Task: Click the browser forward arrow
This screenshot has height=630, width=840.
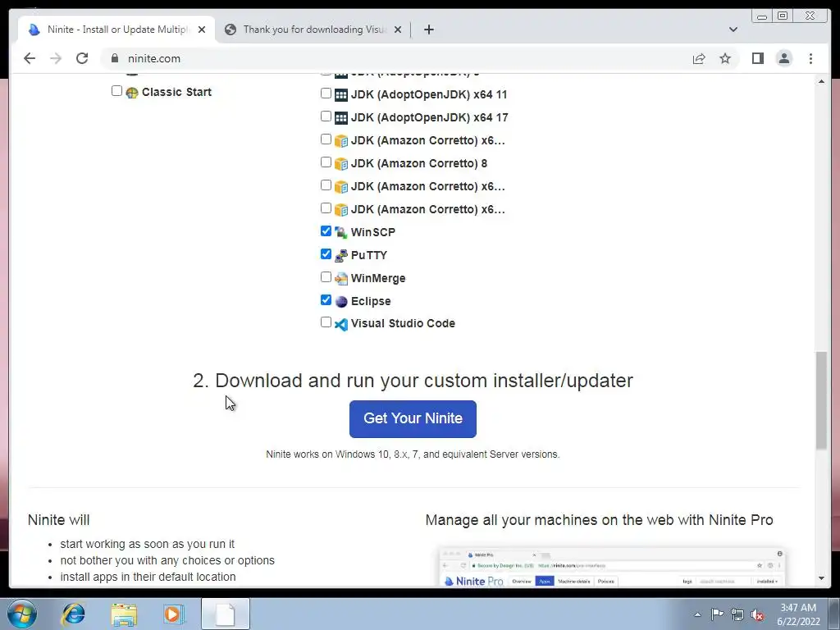Action: click(x=56, y=58)
